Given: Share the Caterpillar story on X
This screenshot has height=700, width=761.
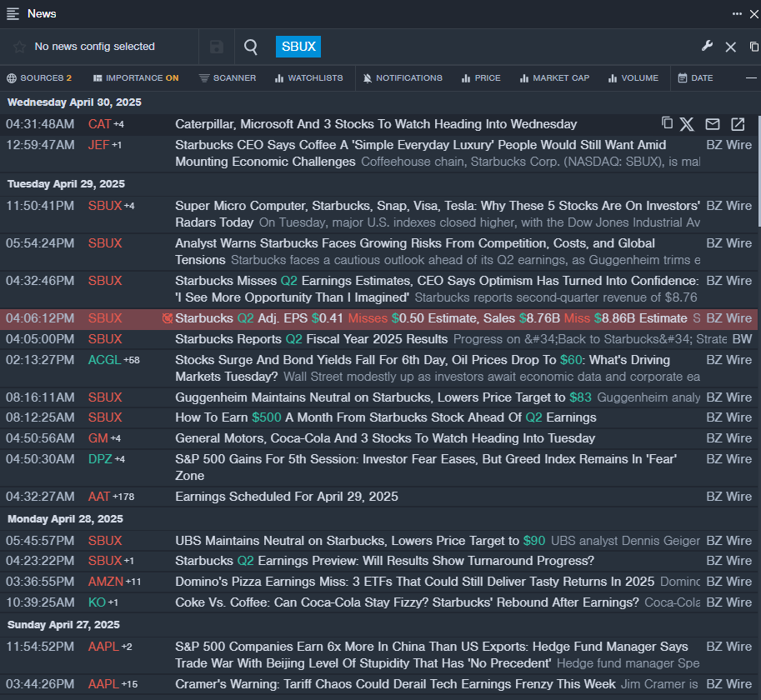Looking at the screenshot, I should [687, 124].
